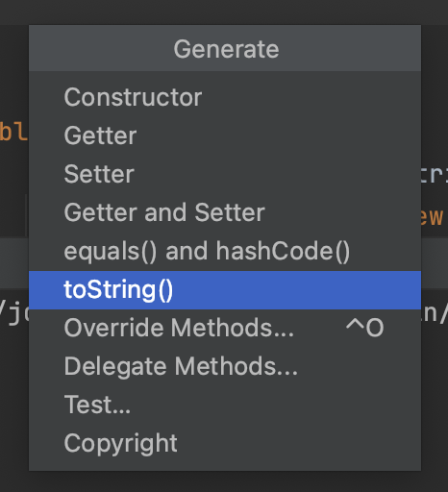448x492 pixels.
Task: Open Override Methods... dialog
Action: (225, 328)
